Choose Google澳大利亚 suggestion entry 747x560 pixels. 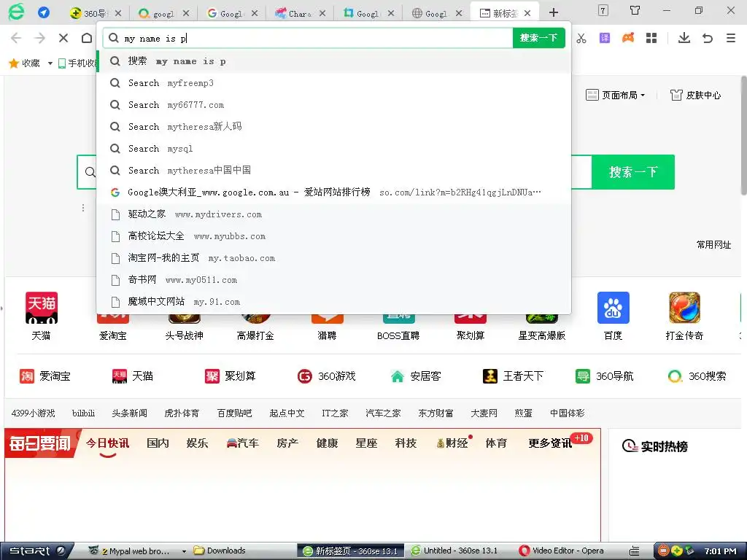(333, 192)
